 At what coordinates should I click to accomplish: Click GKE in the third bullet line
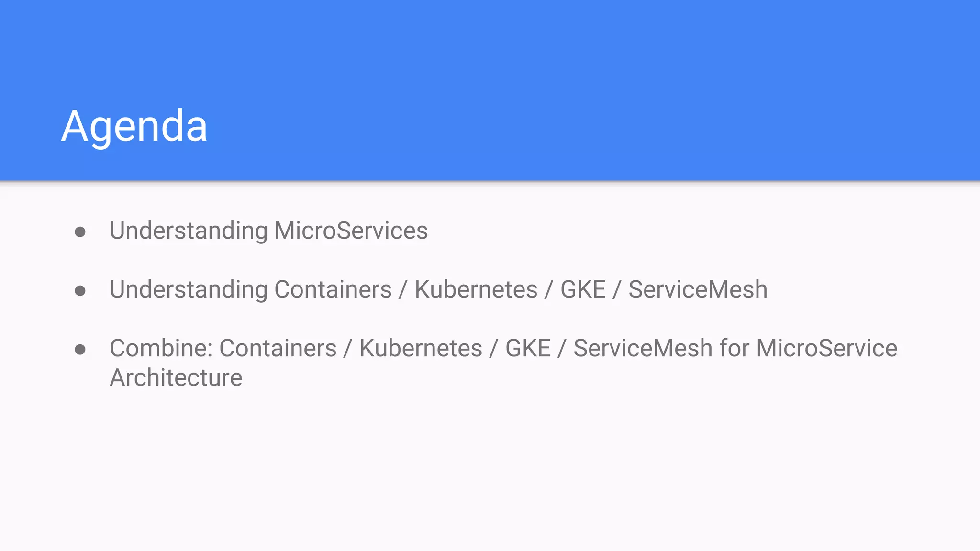coord(528,348)
